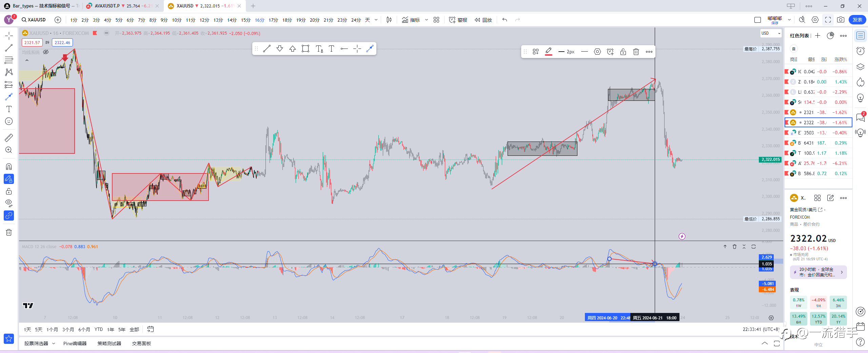Pick the horizontal ray in favorites toolbar
Image resolution: width=868 pixels, height=353 pixels.
click(344, 49)
